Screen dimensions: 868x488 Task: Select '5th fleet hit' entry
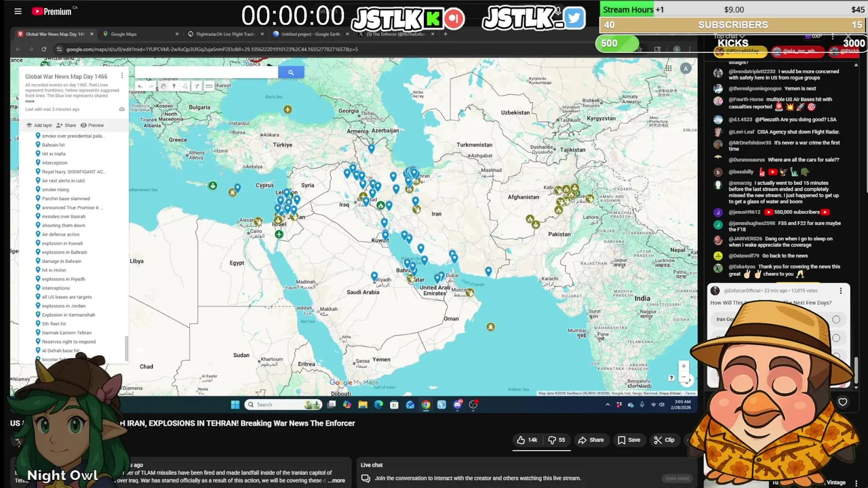click(54, 324)
